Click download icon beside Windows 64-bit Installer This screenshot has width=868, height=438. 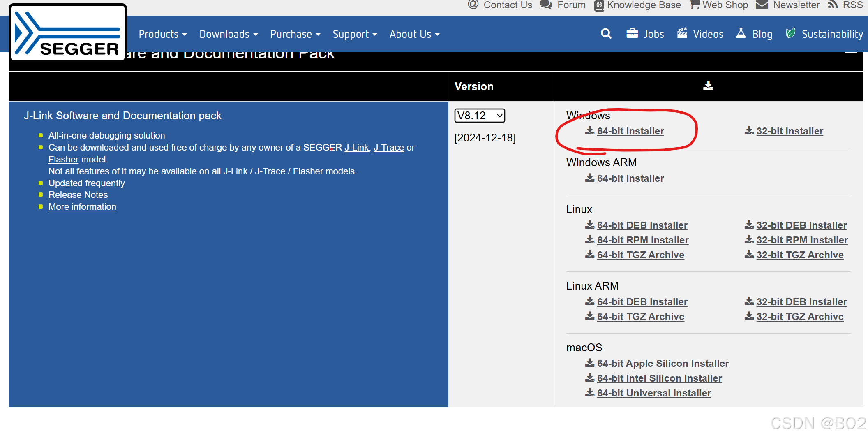(590, 130)
